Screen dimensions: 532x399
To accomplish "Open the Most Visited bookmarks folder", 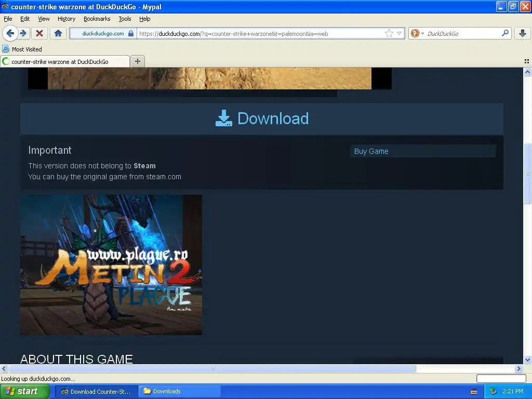I will [22, 49].
